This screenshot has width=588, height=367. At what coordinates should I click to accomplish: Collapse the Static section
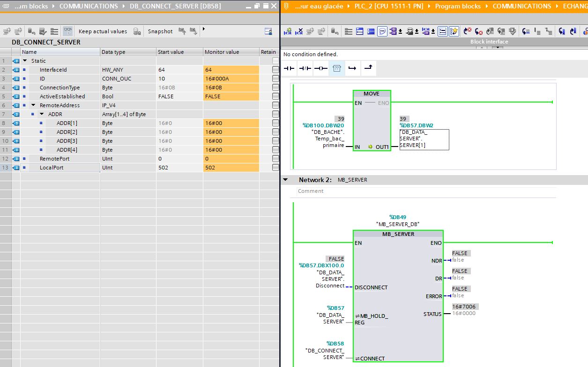click(x=25, y=61)
